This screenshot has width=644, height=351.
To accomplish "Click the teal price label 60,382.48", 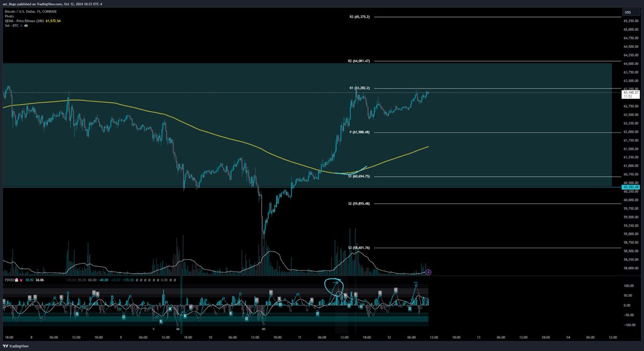I will [630, 187].
